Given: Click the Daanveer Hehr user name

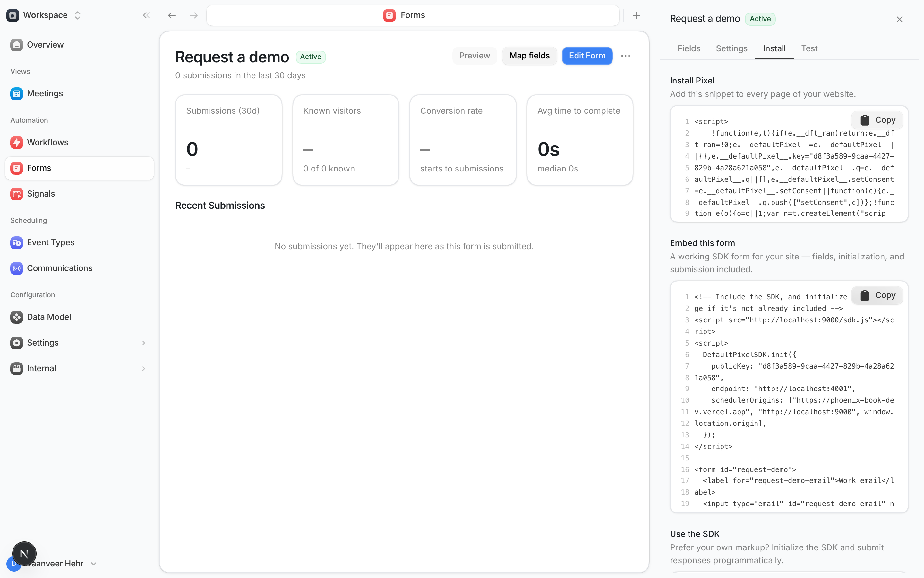Looking at the screenshot, I should pyautogui.click(x=55, y=564).
